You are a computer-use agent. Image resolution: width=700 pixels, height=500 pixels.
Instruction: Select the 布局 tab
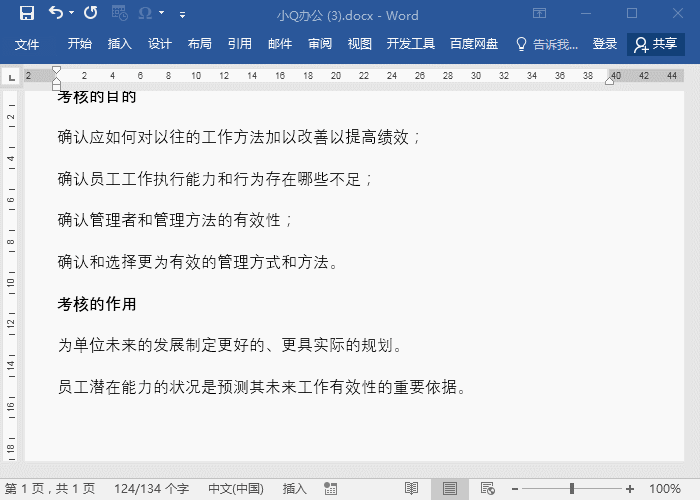pyautogui.click(x=200, y=44)
